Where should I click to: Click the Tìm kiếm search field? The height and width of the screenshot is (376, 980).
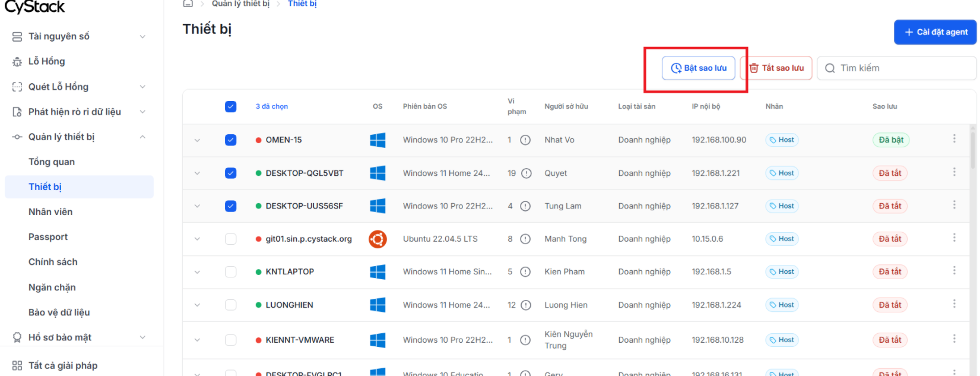tap(896, 68)
